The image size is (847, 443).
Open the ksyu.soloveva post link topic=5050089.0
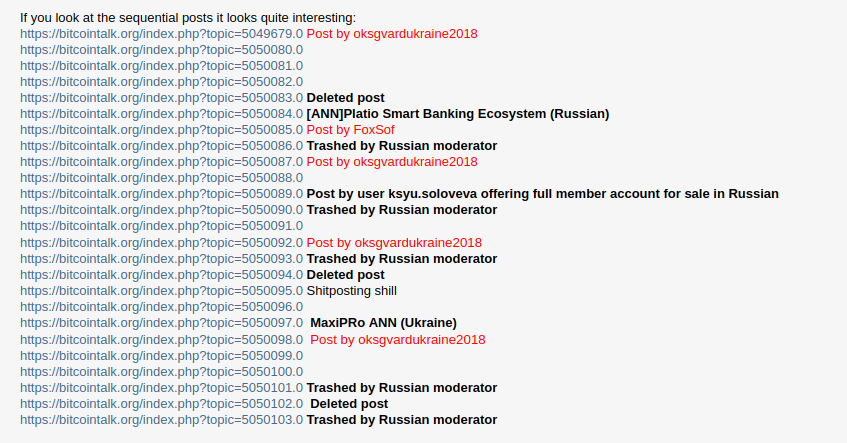162,194
